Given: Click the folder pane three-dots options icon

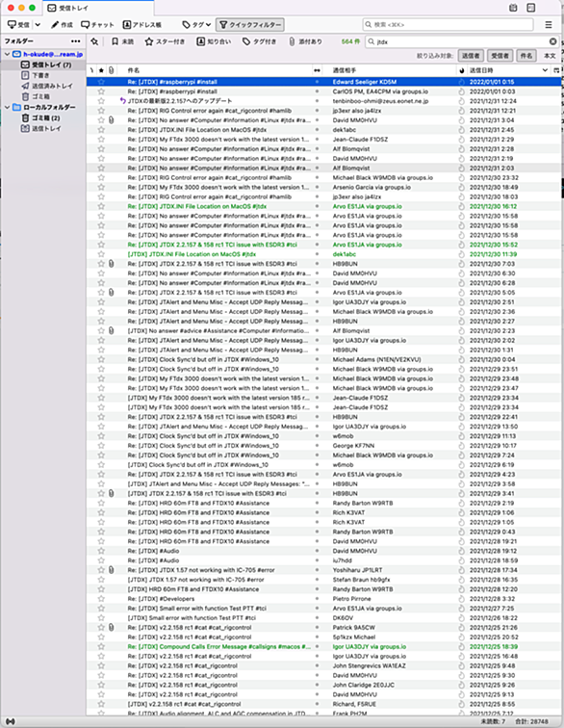Looking at the screenshot, I should point(76,41).
